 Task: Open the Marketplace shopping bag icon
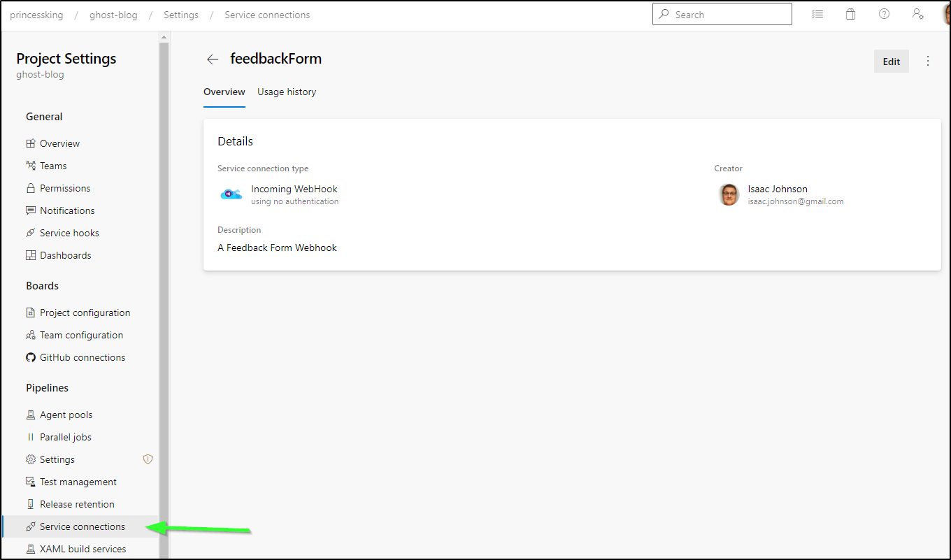pos(850,14)
